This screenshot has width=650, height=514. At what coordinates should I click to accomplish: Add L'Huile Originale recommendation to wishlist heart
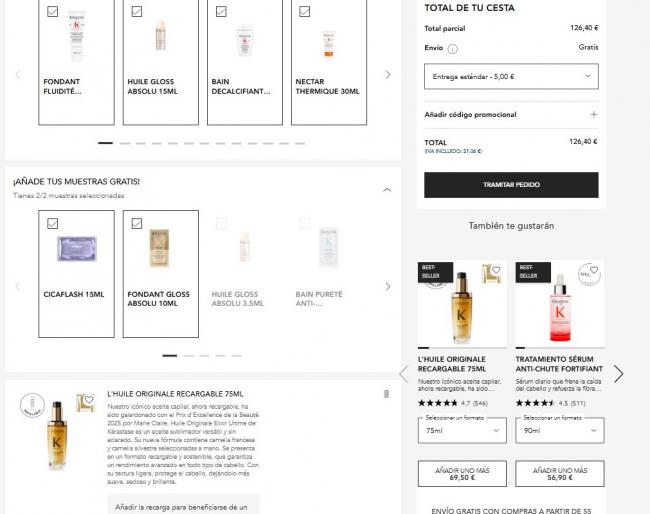pos(496,270)
